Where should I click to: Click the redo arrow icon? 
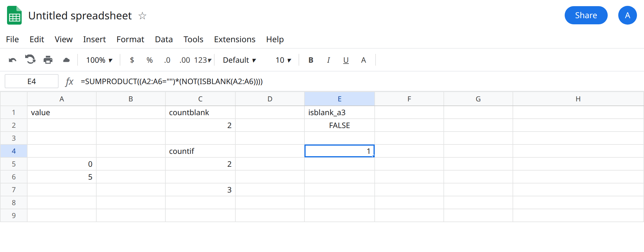pyautogui.click(x=30, y=59)
